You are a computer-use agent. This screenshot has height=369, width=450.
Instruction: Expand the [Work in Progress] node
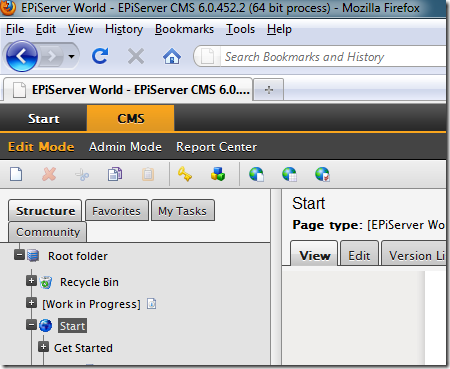click(31, 303)
